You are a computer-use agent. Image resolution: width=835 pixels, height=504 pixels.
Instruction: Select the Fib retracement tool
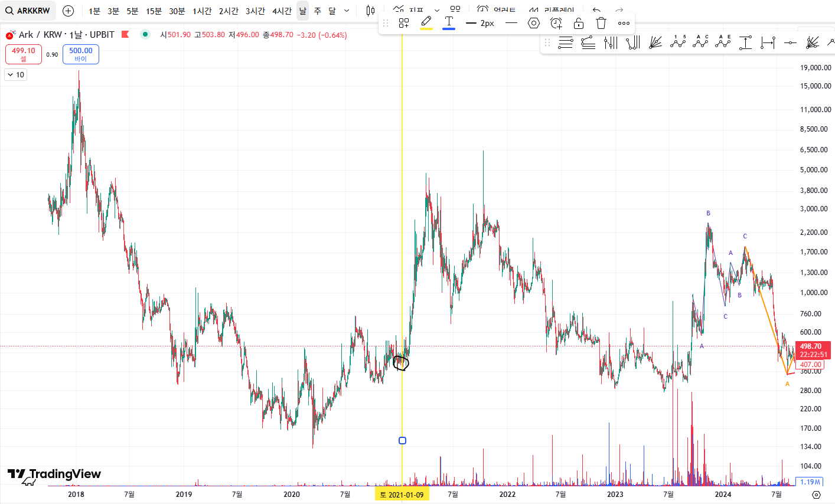[566, 42]
